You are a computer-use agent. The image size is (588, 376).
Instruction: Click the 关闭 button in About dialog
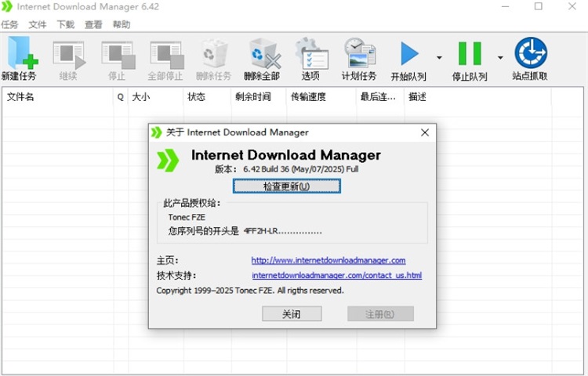pos(292,314)
